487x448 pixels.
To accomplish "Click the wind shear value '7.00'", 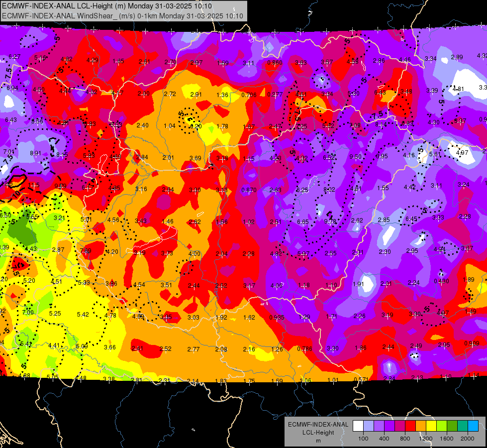I will click(28, 313).
